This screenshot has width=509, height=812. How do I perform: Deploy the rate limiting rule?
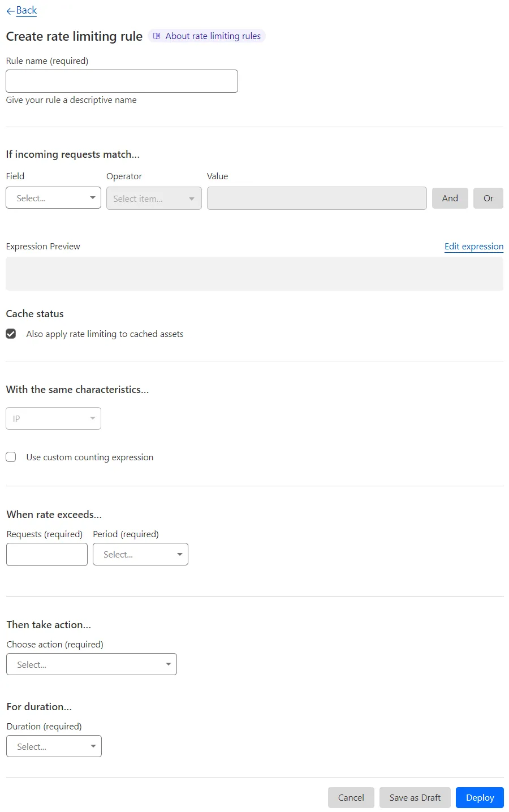click(479, 797)
